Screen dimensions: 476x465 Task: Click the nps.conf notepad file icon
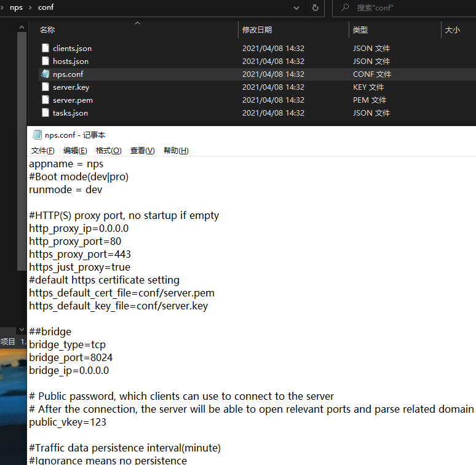(46, 74)
